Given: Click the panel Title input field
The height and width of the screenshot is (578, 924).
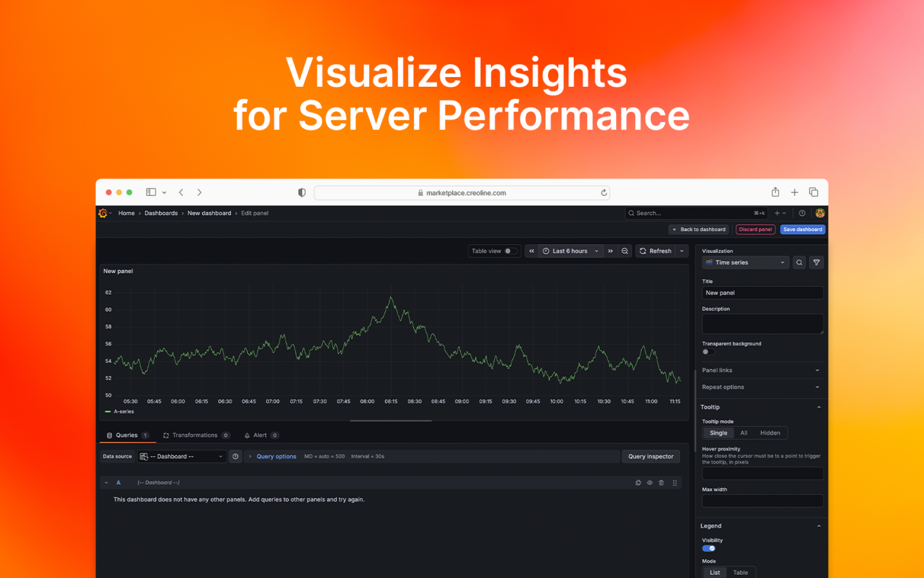Looking at the screenshot, I should 762,293.
